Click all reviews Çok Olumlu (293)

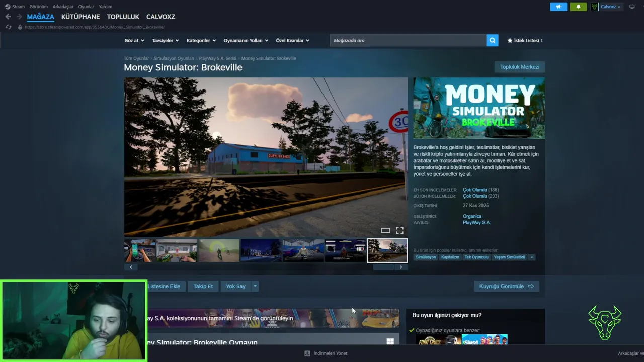(480, 196)
